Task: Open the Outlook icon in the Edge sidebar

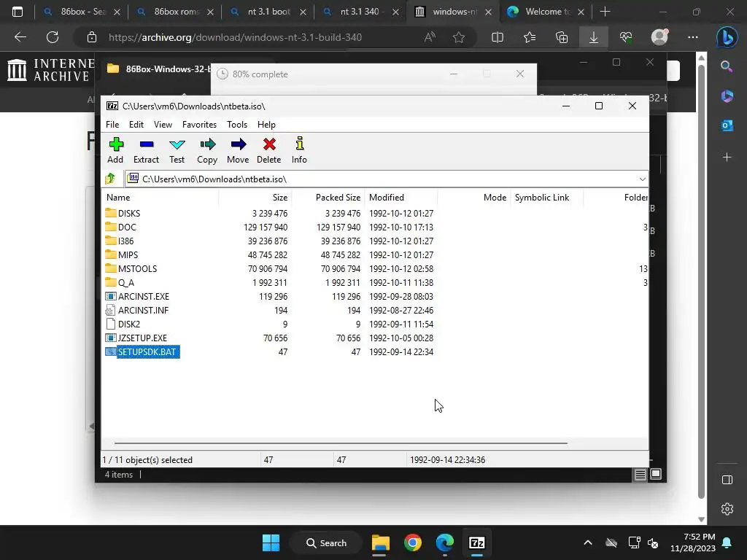Action: 727,125
